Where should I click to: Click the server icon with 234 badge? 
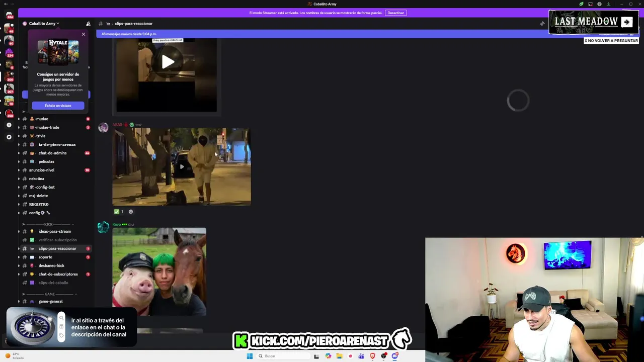coord(9,53)
